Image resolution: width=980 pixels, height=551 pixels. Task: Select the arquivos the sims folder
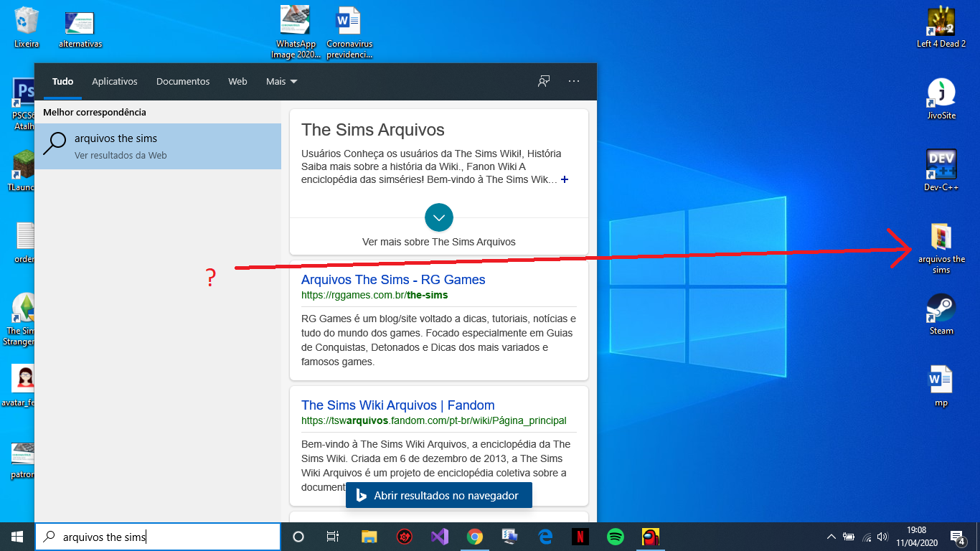(x=941, y=248)
